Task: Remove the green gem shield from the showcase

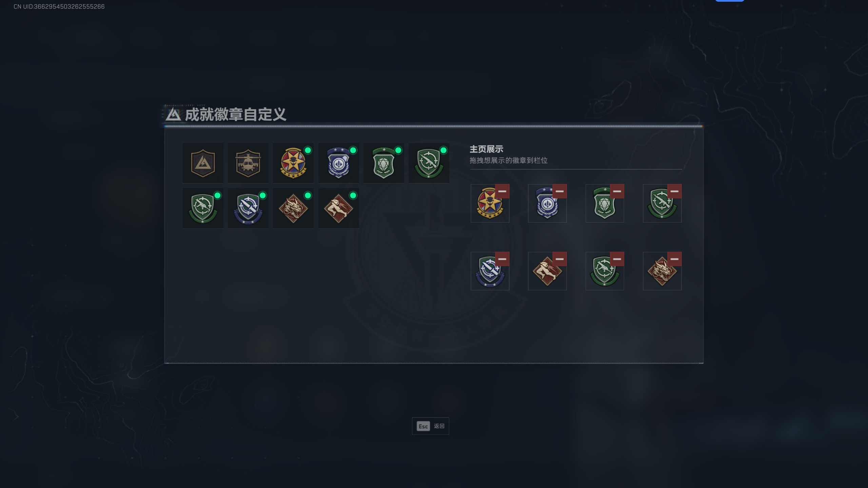Action: tap(617, 191)
